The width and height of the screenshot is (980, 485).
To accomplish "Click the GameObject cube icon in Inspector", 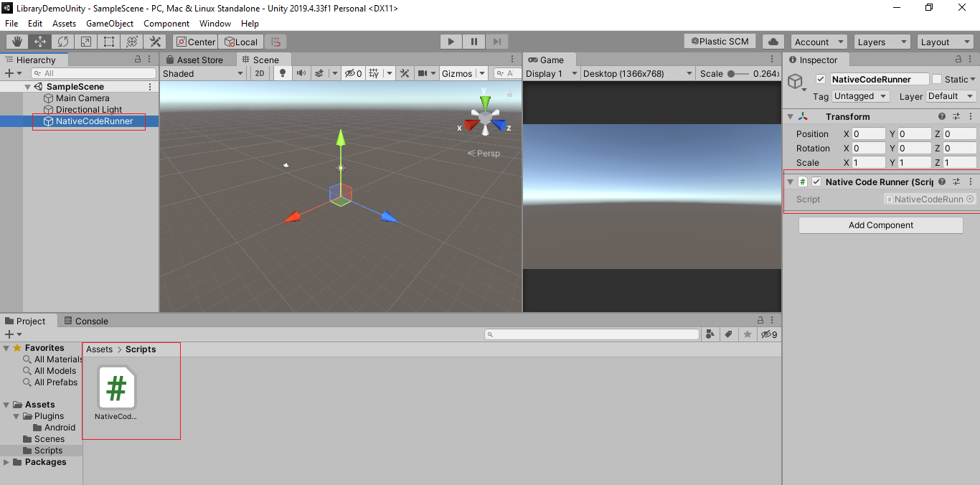I will click(795, 81).
